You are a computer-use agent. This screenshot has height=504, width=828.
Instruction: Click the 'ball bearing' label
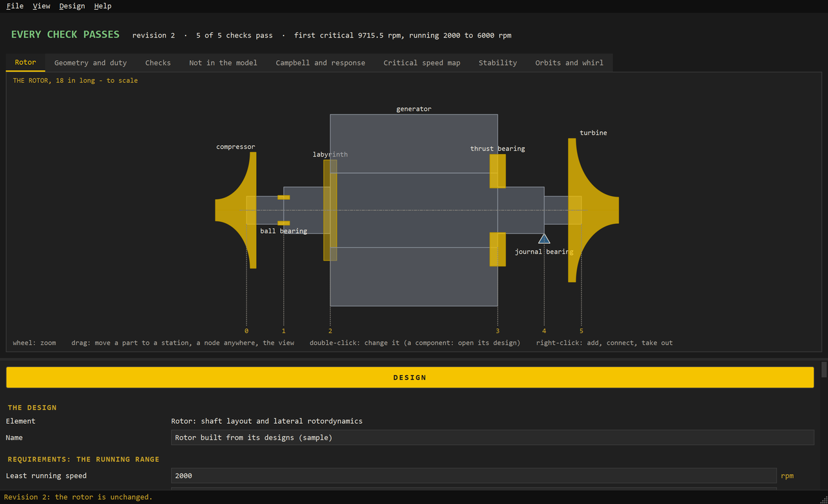click(283, 231)
